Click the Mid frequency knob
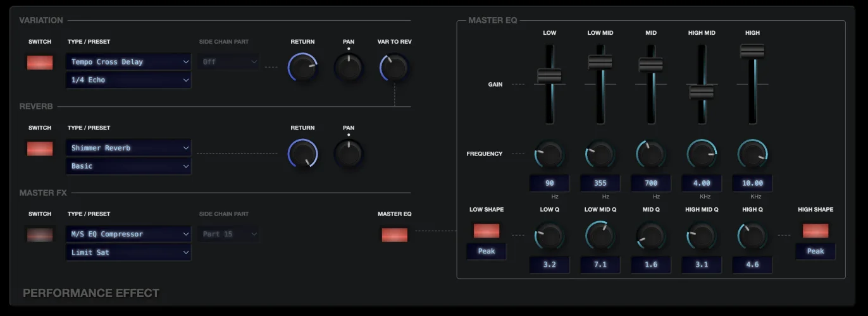868x316 pixels. pyautogui.click(x=650, y=154)
